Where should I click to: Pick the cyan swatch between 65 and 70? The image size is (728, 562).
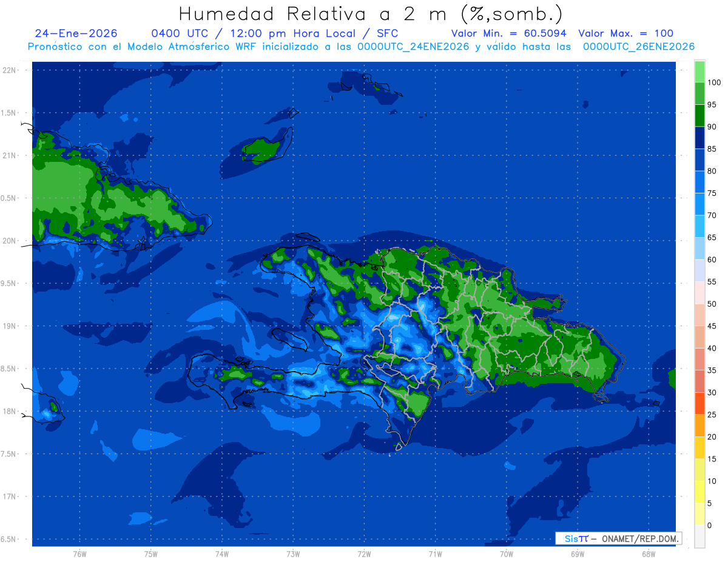[699, 226]
